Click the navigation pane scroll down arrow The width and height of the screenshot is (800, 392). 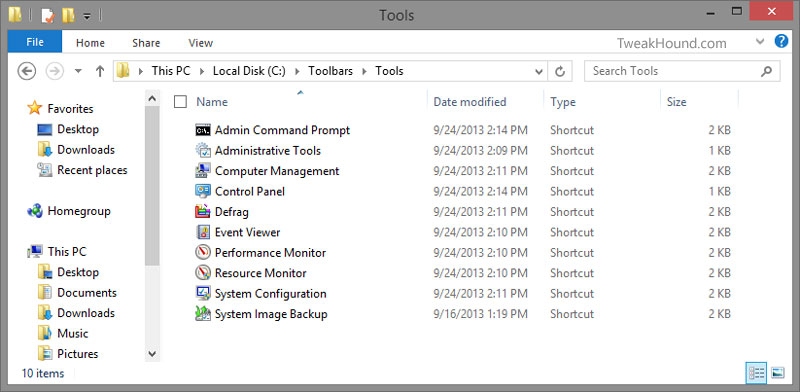point(152,353)
